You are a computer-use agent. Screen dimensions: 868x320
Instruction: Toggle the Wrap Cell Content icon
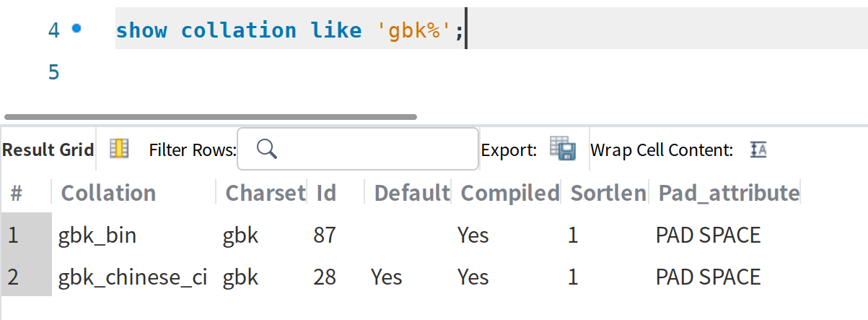coord(758,150)
